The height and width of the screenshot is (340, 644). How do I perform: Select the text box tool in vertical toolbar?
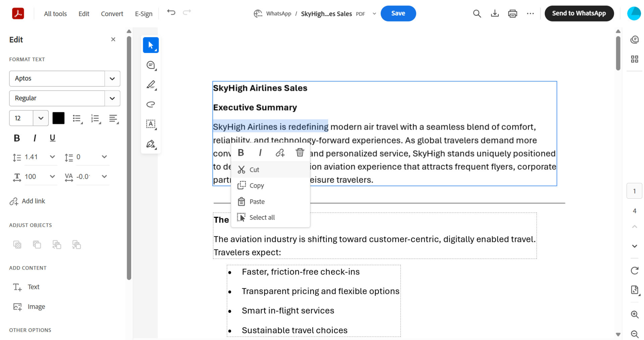click(x=151, y=124)
